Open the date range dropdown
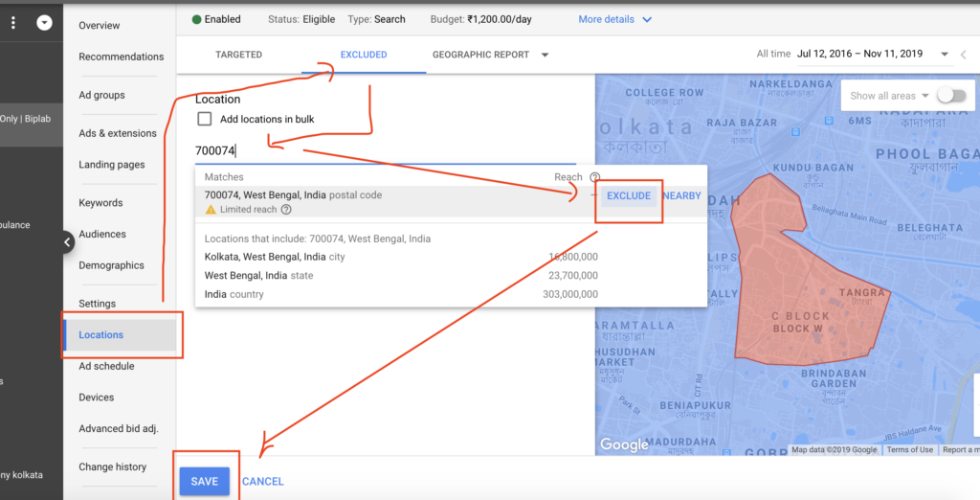 click(x=945, y=55)
